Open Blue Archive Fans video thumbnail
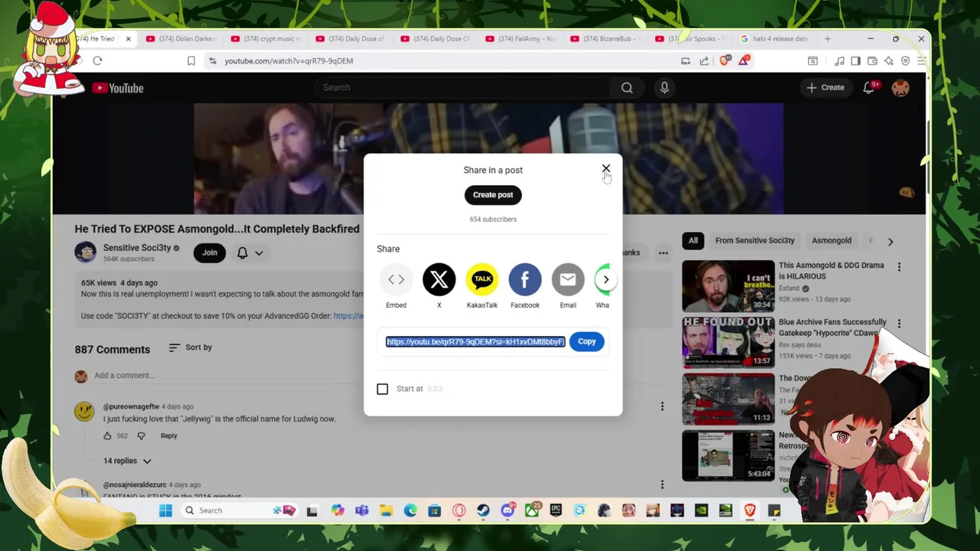The width and height of the screenshot is (980, 551). pos(728,343)
